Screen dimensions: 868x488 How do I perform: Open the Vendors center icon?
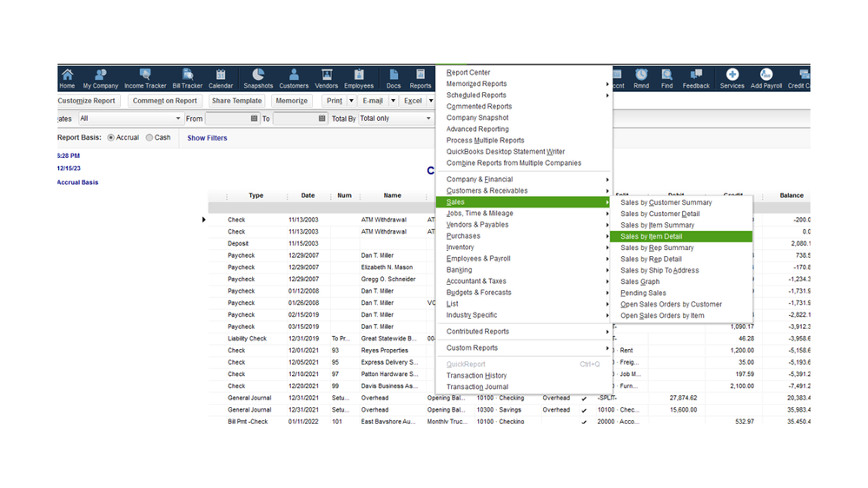(326, 78)
